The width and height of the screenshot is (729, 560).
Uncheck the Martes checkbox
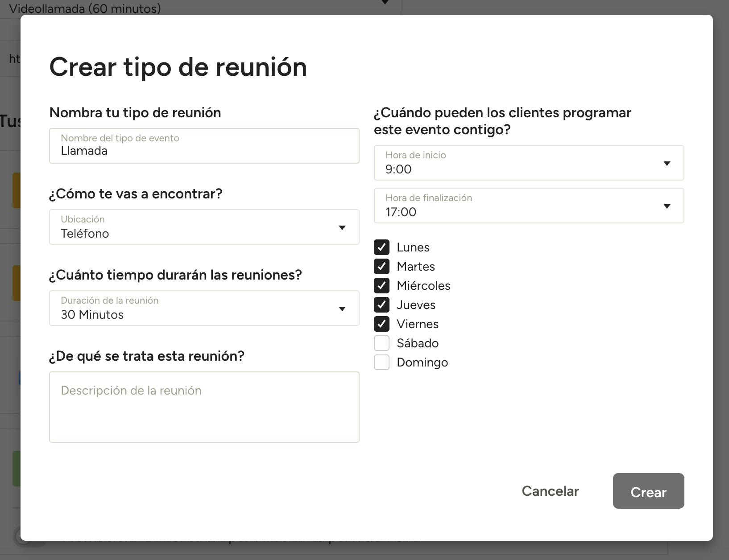coord(381,267)
